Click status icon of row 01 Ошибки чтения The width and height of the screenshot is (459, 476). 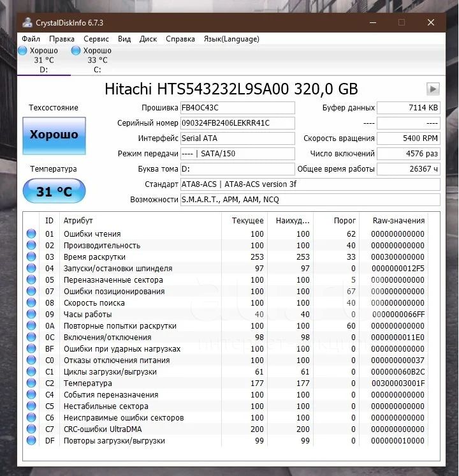click(x=31, y=234)
